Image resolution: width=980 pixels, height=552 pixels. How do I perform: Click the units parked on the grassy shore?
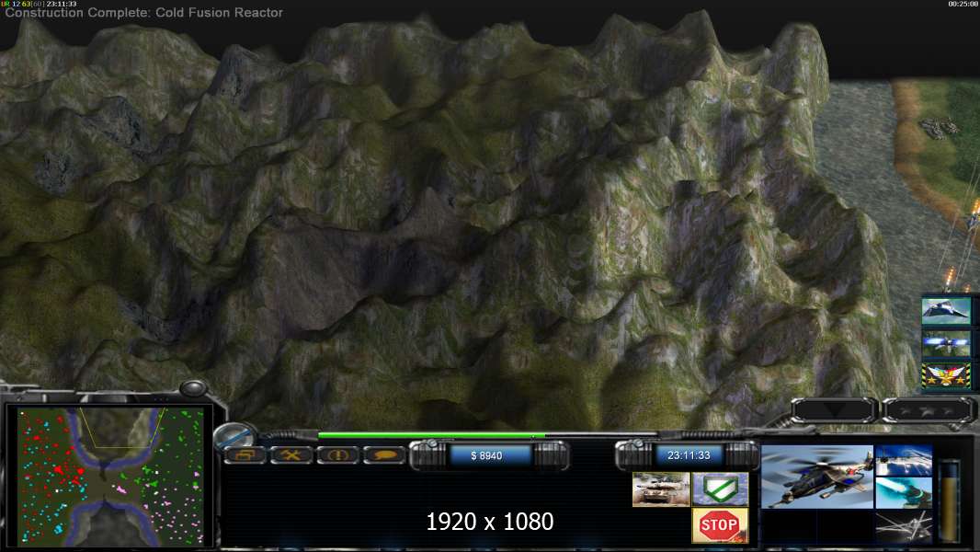coord(940,127)
